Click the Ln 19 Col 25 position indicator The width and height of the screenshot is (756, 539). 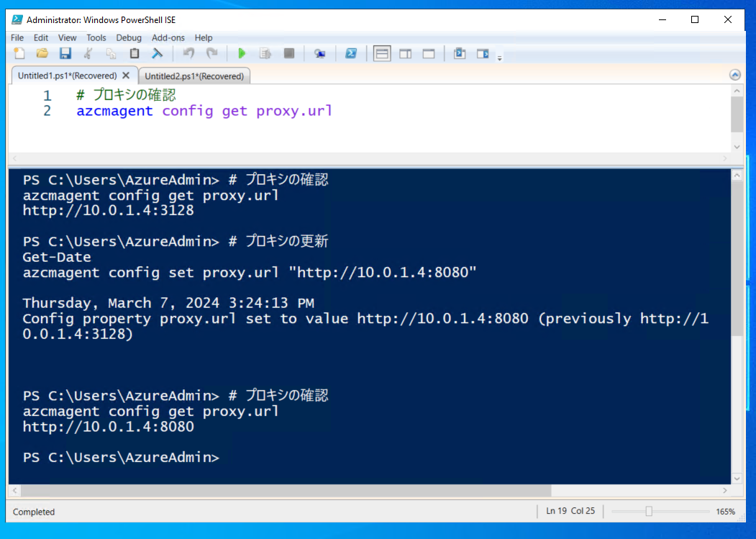pyautogui.click(x=570, y=511)
